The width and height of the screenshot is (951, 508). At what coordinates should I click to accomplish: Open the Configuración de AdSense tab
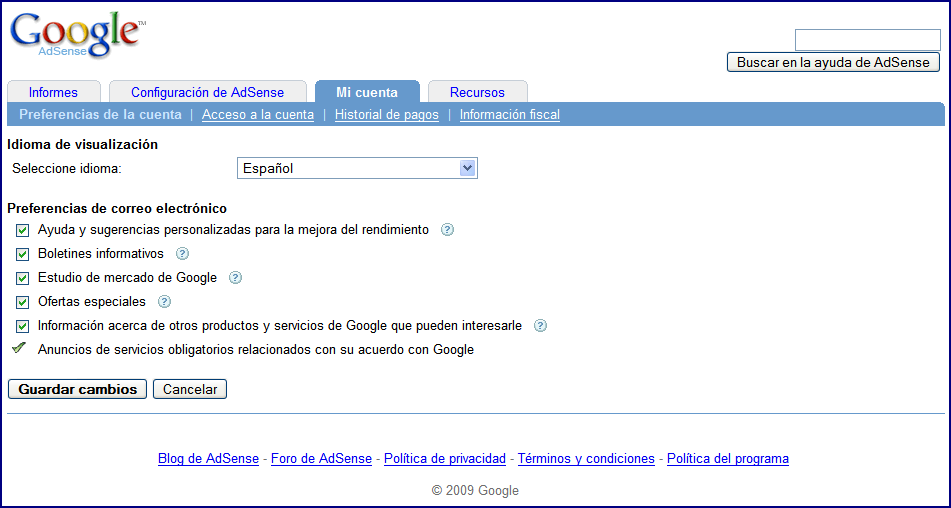coord(207,92)
